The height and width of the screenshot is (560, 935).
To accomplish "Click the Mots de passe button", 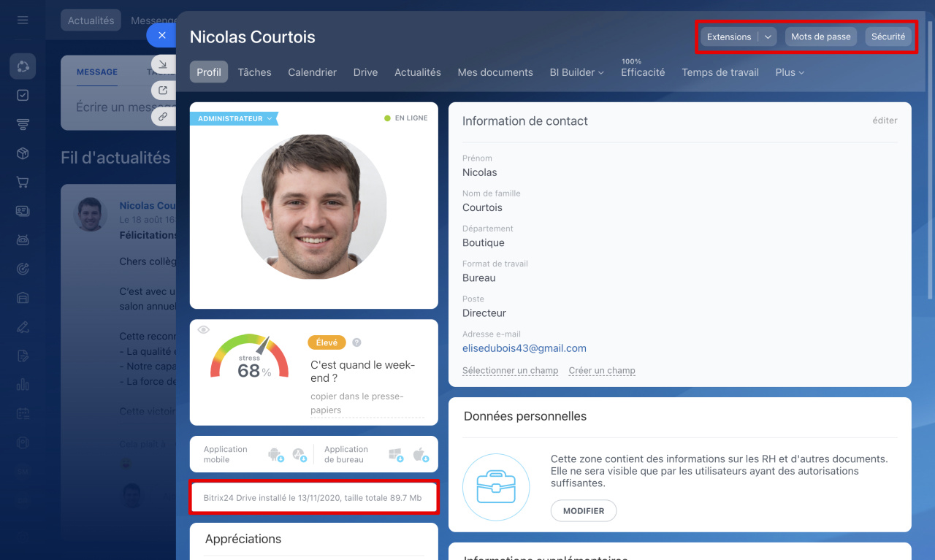I will tap(820, 37).
